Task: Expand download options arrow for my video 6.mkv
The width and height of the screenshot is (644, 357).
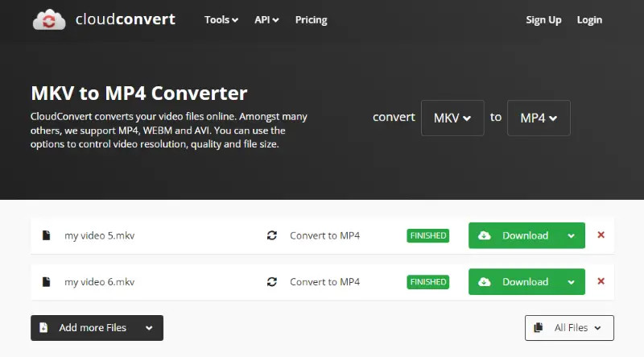Action: coord(571,282)
